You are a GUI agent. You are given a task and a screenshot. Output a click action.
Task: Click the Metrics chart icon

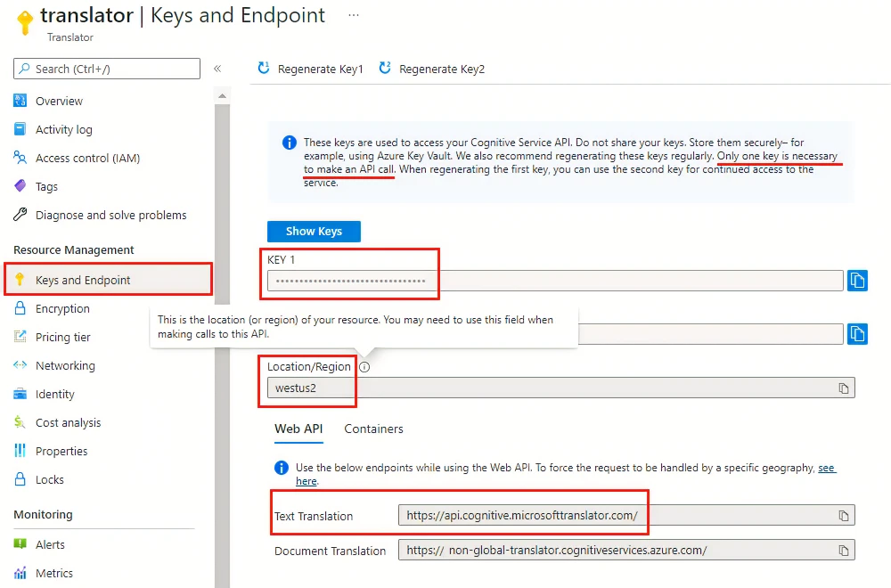pos(20,572)
